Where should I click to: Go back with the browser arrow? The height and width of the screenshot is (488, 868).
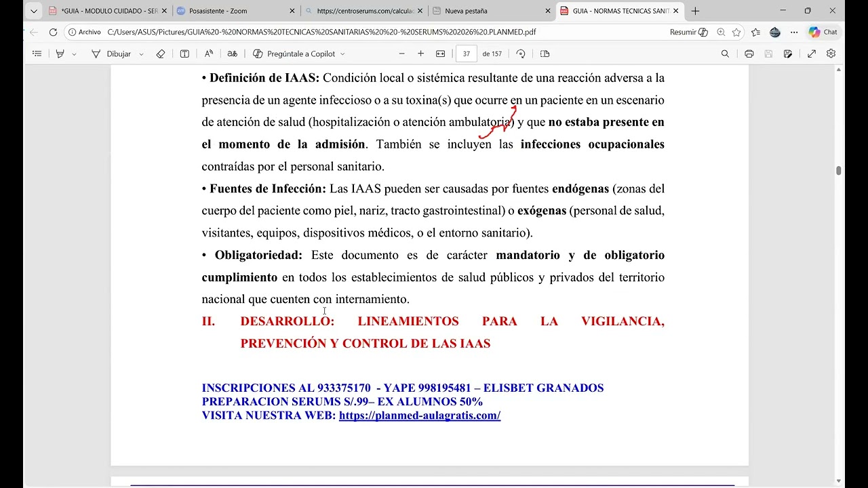point(34,32)
